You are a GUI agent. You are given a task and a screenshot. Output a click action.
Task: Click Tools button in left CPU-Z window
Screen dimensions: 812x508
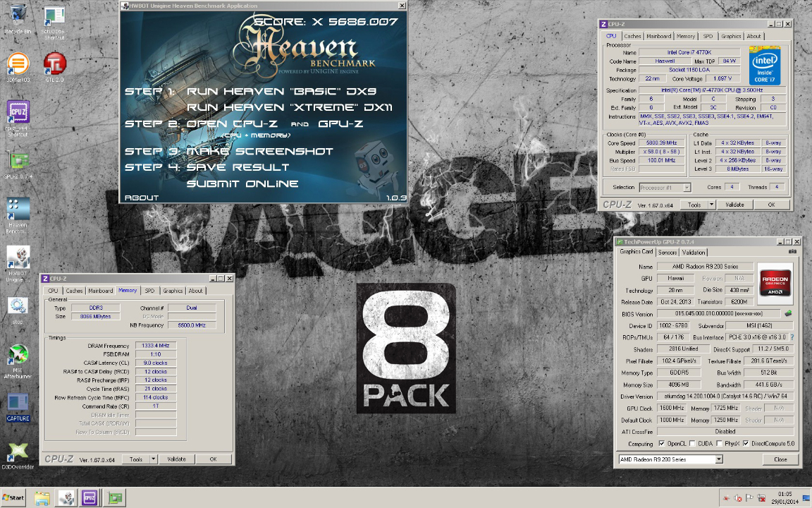click(135, 459)
